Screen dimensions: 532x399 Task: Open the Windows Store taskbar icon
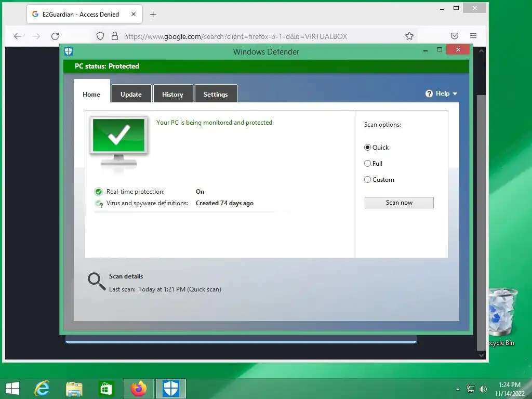click(x=106, y=389)
